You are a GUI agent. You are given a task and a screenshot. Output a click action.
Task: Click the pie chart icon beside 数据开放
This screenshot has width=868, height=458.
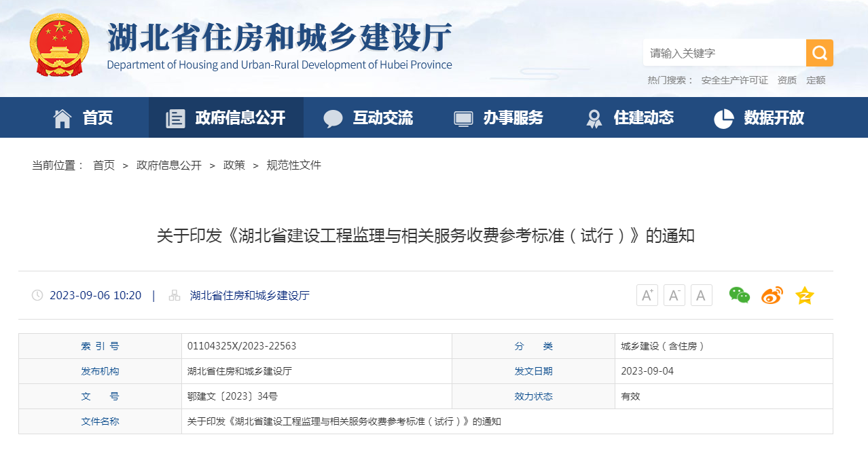point(724,118)
